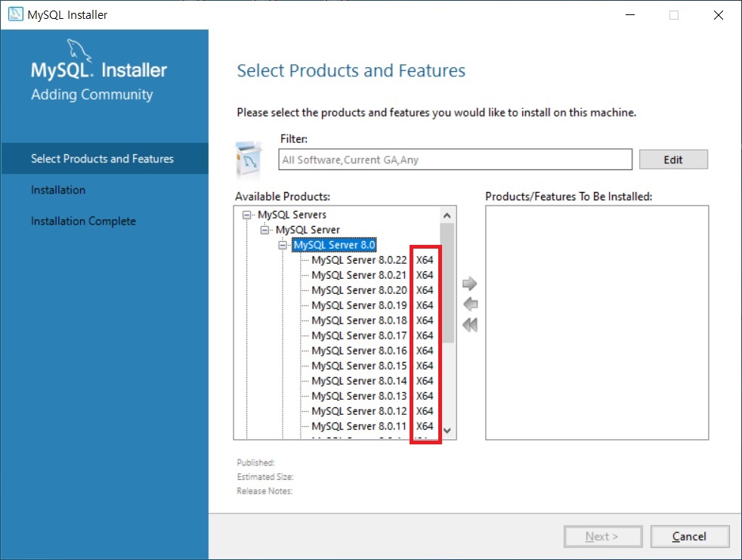Select MySQL Server 8.0.19 in the list
The image size is (742, 560).
(x=372, y=305)
